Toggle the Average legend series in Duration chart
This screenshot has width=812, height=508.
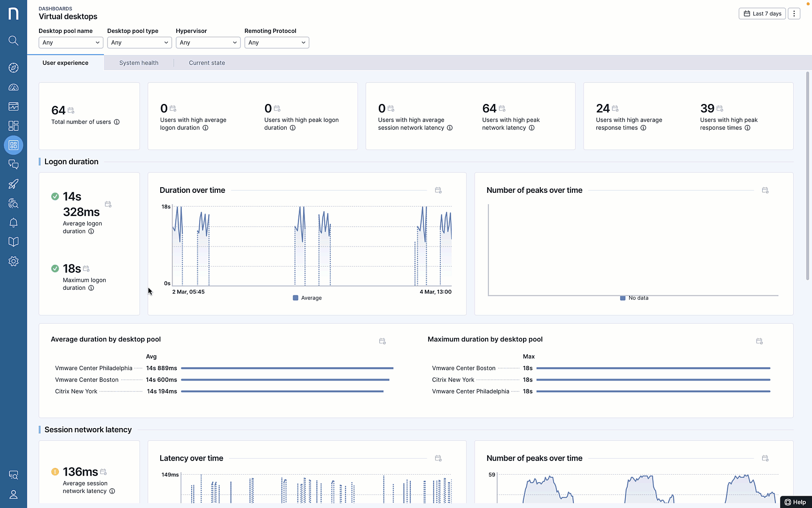307,298
